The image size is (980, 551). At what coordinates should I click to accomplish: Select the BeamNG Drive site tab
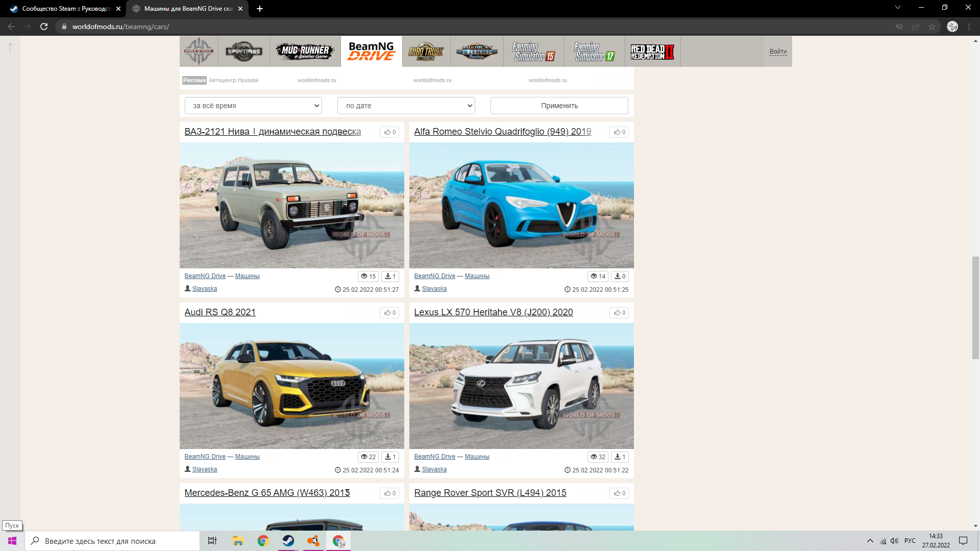click(371, 51)
